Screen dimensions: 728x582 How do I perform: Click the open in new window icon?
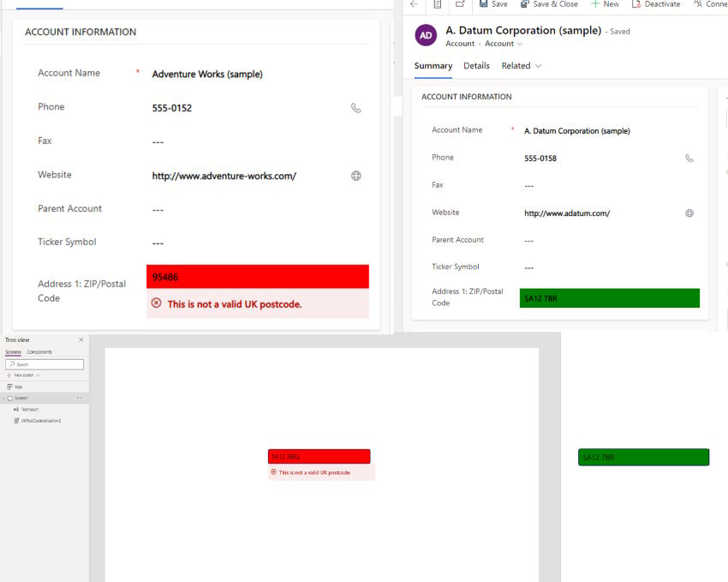point(461,4)
